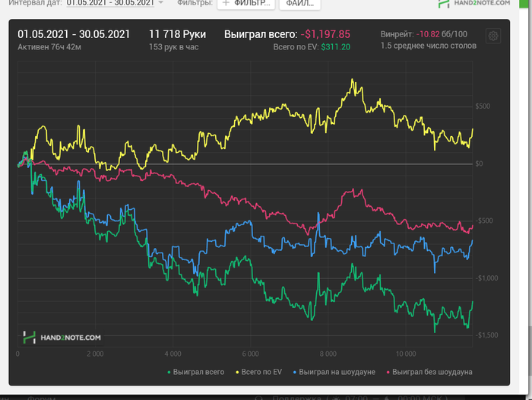Click the 'Фильтры:' label
532x400 pixels.
click(x=195, y=3)
